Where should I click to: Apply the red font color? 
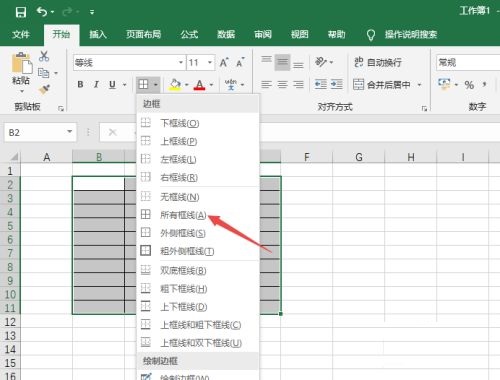(199, 85)
